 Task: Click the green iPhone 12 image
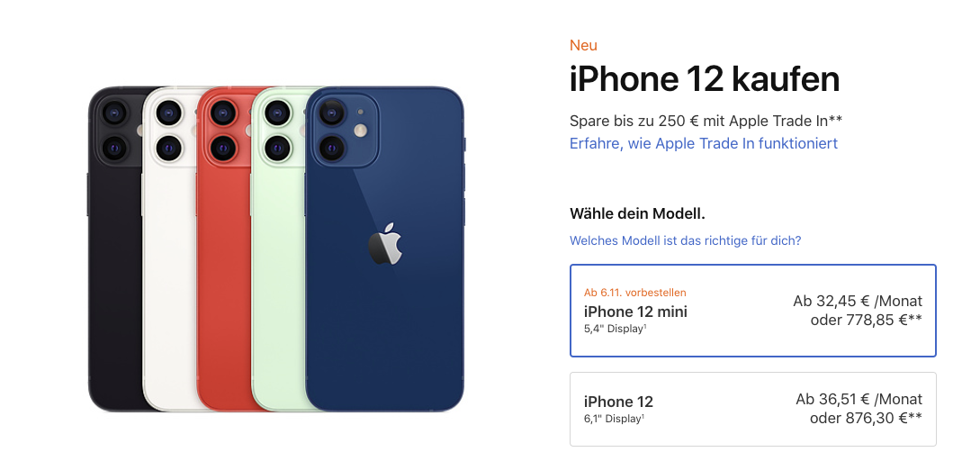pos(278,249)
